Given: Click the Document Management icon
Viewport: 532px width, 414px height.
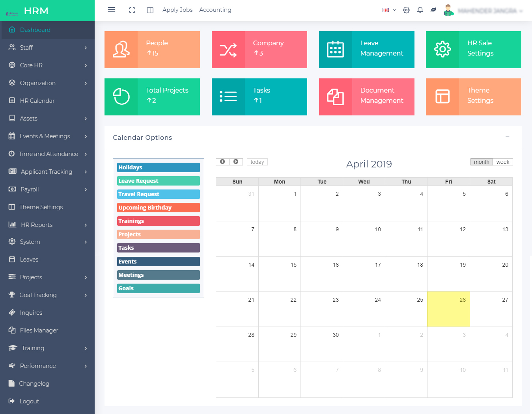Looking at the screenshot, I should (335, 97).
